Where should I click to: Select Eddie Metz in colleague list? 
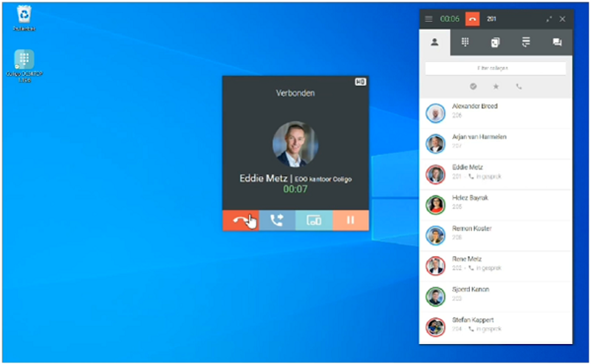click(496, 174)
